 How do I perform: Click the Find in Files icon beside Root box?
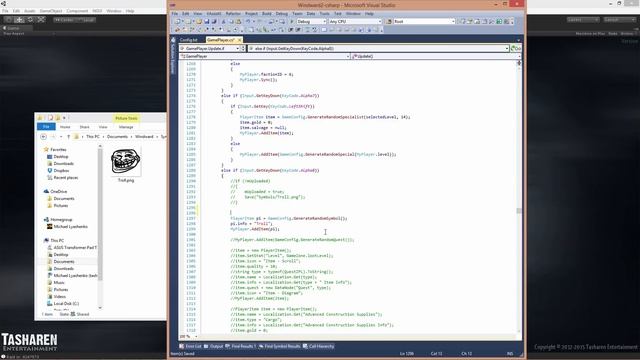tap(389, 21)
